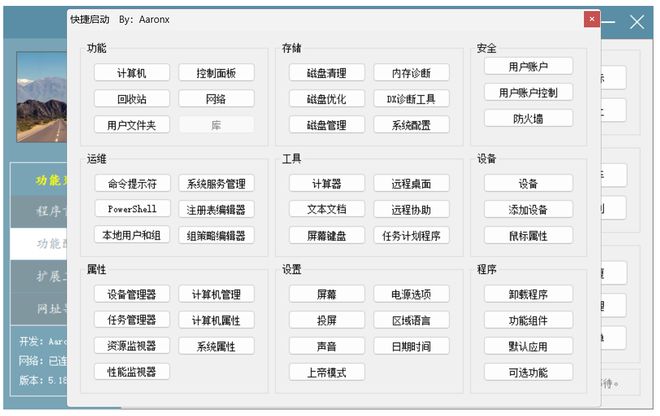Open 用户账户 in the 安全 group
660x416 pixels.
[528, 66]
